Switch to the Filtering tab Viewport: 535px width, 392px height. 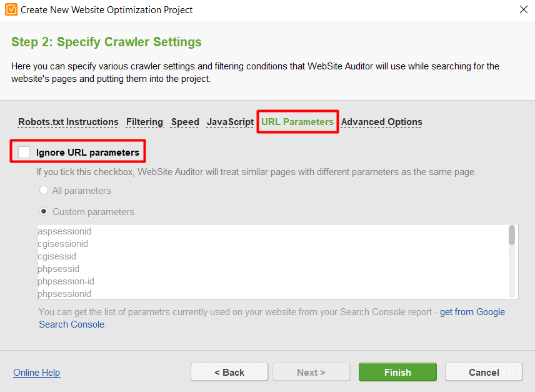pyautogui.click(x=144, y=122)
